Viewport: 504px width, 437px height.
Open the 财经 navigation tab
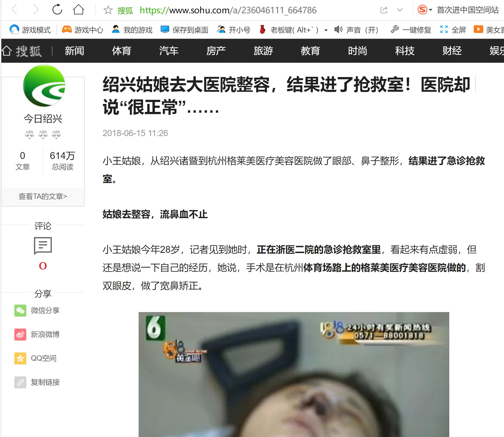pyautogui.click(x=452, y=51)
